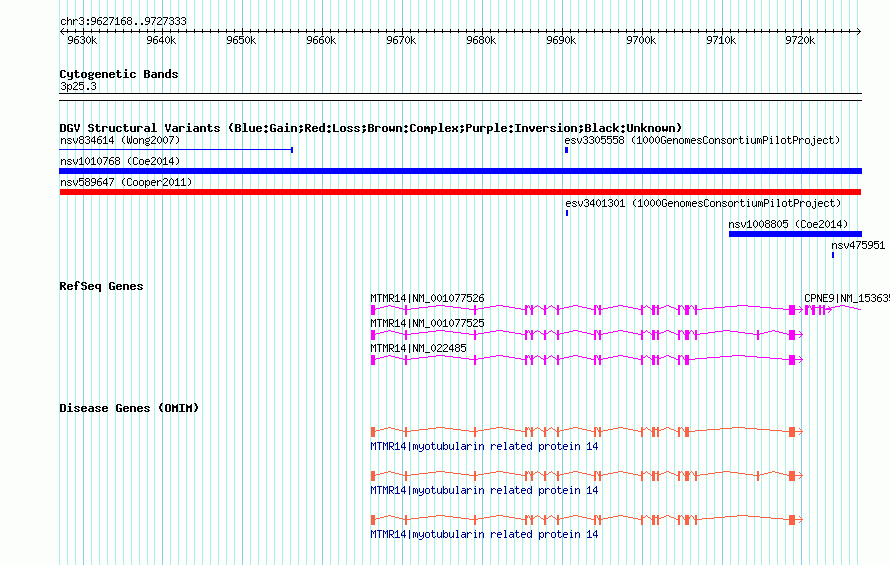The width and height of the screenshot is (890, 565).
Task: Click the red nsv589647 loss bar
Action: click(x=460, y=192)
